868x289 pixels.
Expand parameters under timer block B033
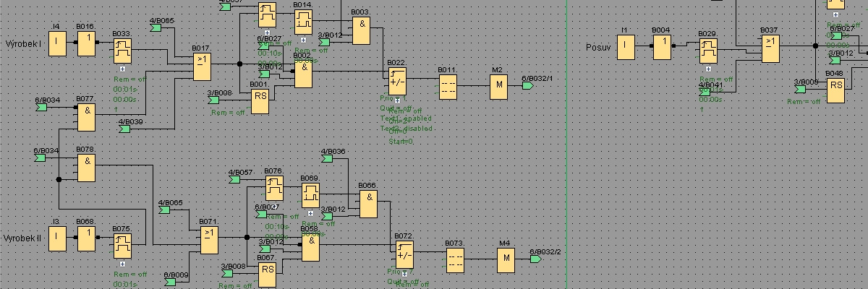coord(122,69)
